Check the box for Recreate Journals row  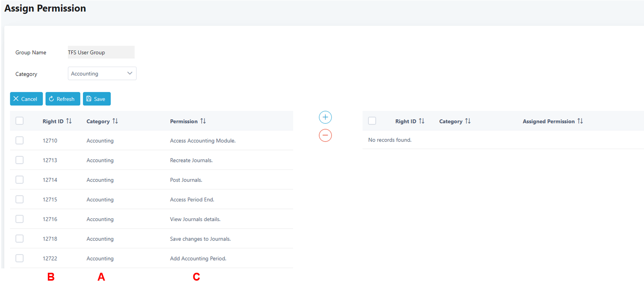[x=19, y=160]
